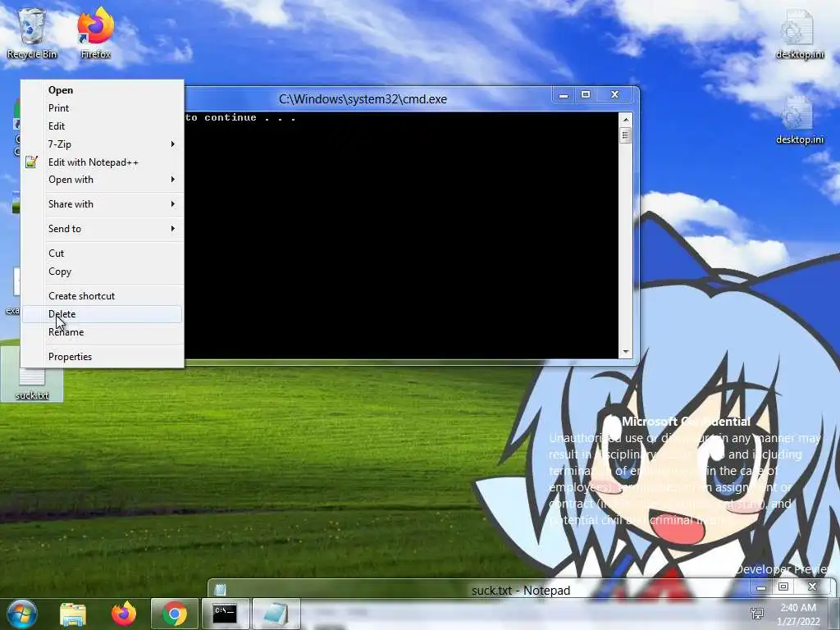Switch to the Notepad taskbar button
The width and height of the screenshot is (840, 630).
click(x=276, y=614)
